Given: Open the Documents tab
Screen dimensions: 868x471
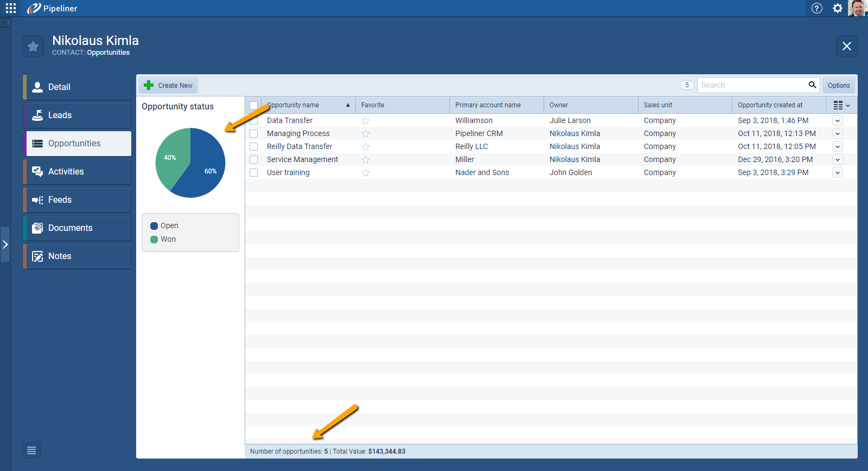Looking at the screenshot, I should coord(77,228).
